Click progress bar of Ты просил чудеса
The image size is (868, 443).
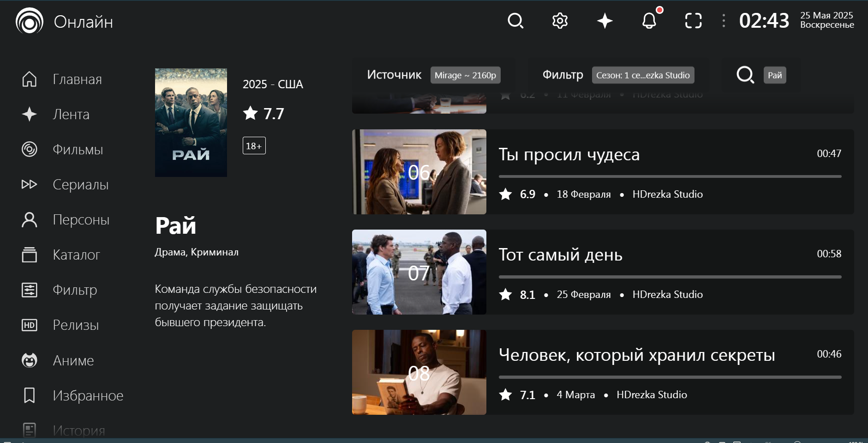[670, 176]
